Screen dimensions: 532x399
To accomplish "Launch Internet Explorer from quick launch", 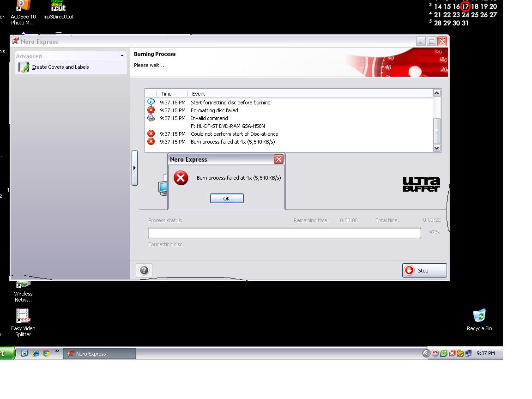I will tap(36, 354).
